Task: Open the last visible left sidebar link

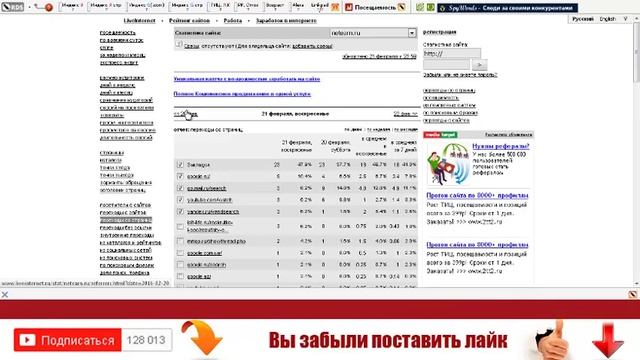Action: (x=124, y=273)
